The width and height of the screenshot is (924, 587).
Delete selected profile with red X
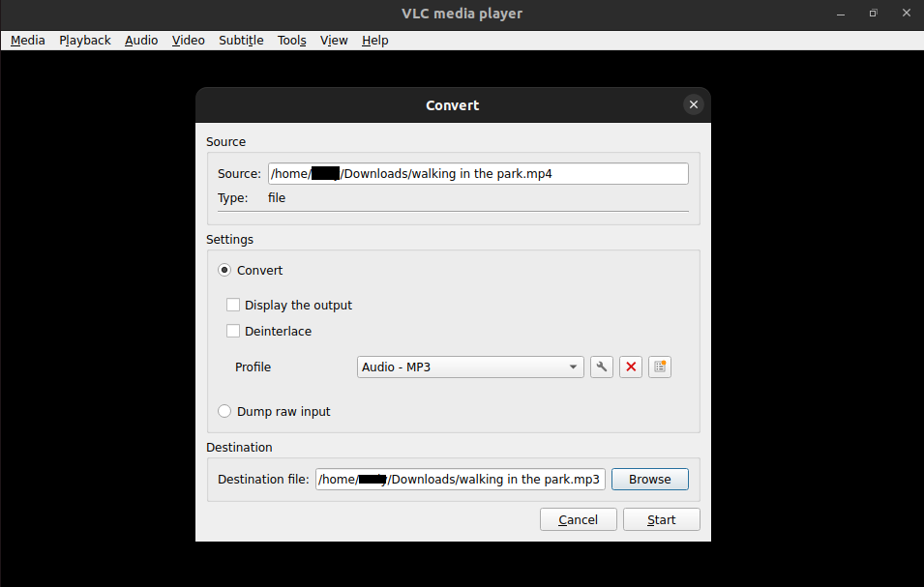631,367
